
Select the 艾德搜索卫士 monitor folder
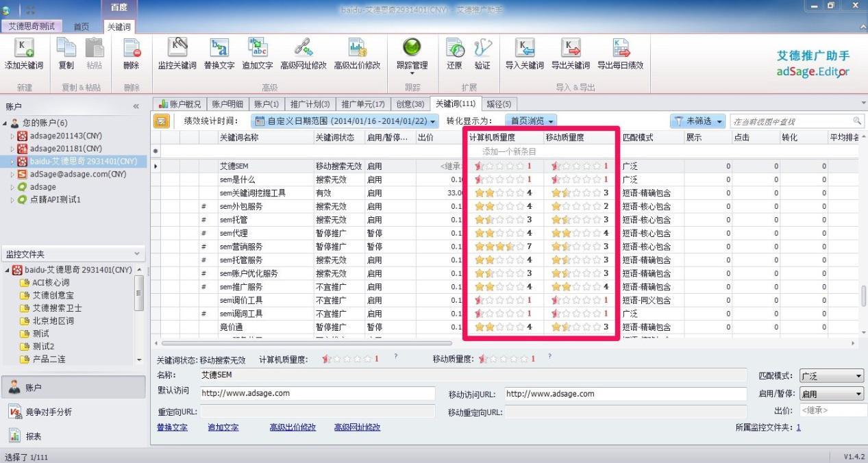[58, 308]
